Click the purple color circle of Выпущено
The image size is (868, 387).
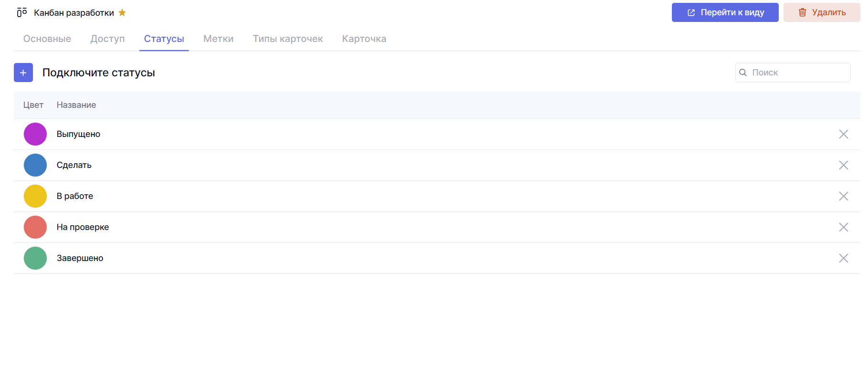pos(35,134)
